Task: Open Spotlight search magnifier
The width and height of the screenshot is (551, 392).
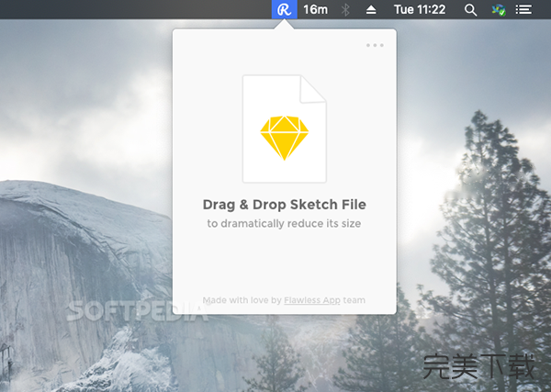Action: pyautogui.click(x=470, y=9)
